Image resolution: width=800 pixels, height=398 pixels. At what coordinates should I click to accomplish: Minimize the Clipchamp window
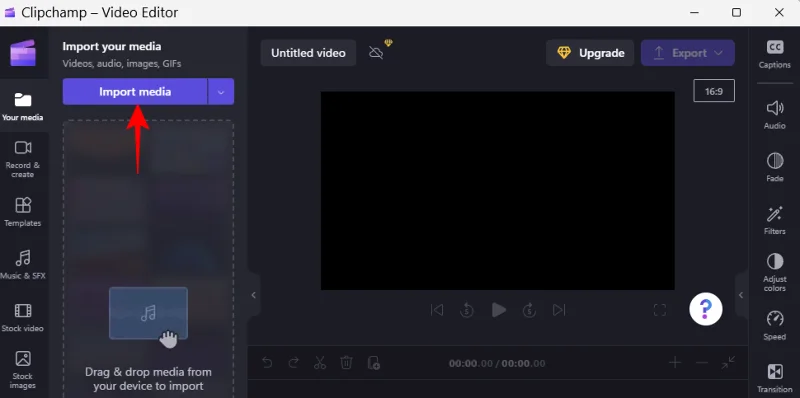693,12
